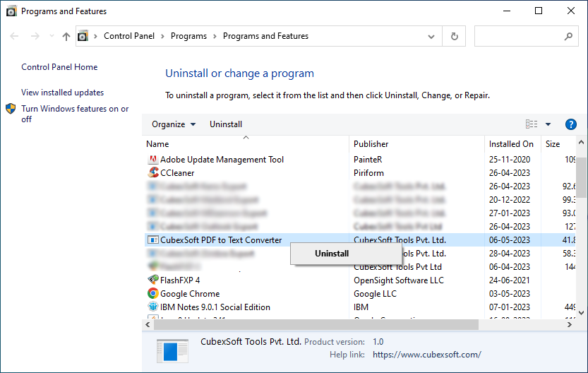Click the title bar Programs and Features icon
The height and width of the screenshot is (373, 588).
[11, 11]
